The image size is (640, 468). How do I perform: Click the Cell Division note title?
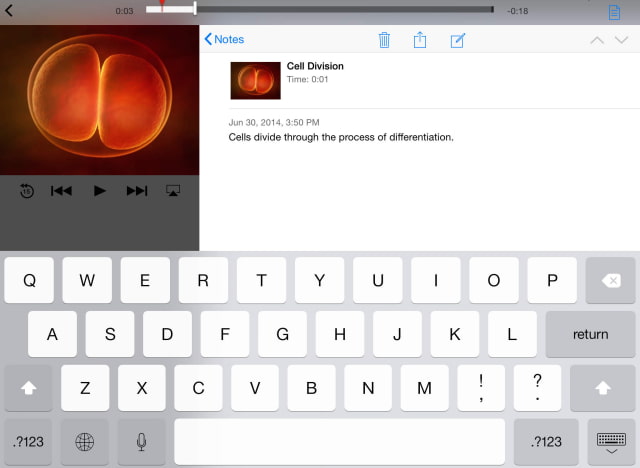pos(315,66)
